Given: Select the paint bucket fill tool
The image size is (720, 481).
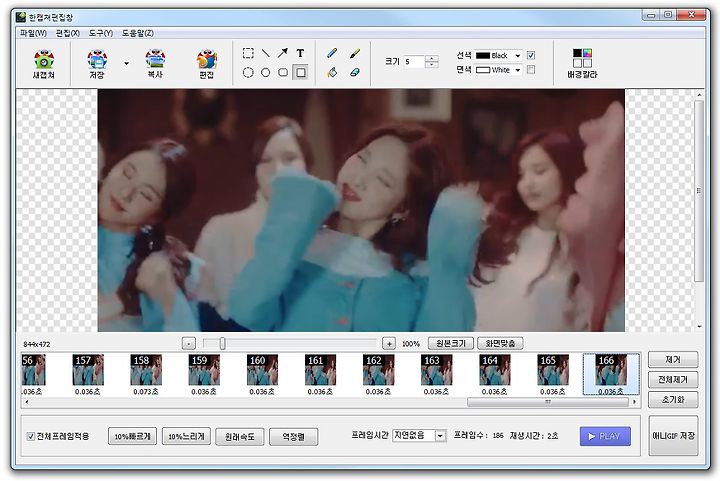Looking at the screenshot, I should pyautogui.click(x=332, y=73).
